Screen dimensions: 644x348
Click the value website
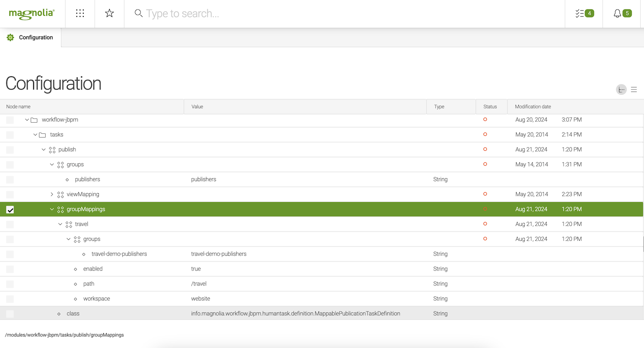tap(201, 299)
